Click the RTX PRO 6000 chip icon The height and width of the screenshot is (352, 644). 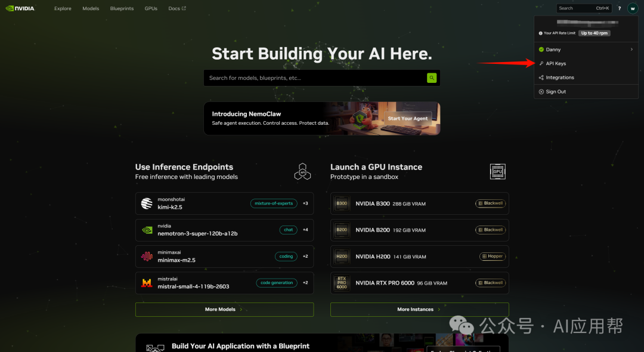coord(342,283)
